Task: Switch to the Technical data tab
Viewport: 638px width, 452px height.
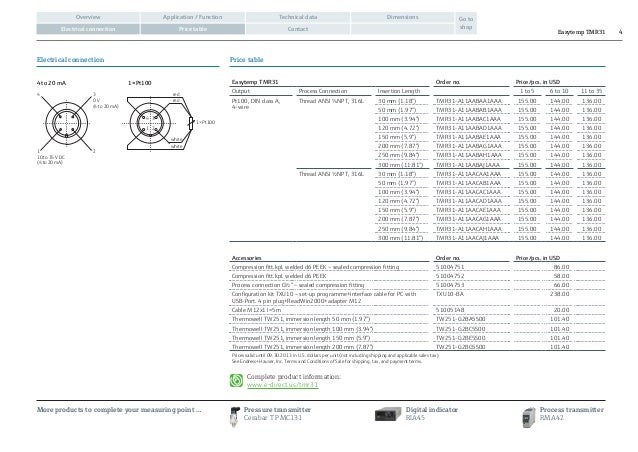Action: pos(297,17)
